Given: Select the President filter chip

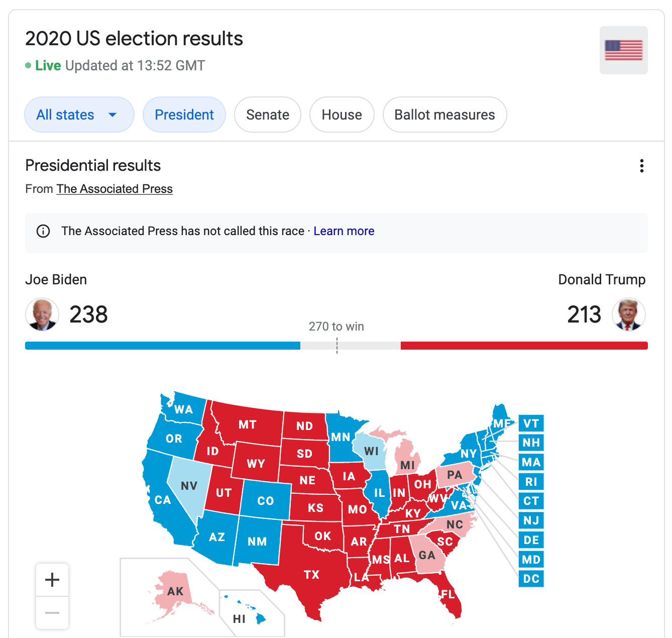Looking at the screenshot, I should [184, 115].
